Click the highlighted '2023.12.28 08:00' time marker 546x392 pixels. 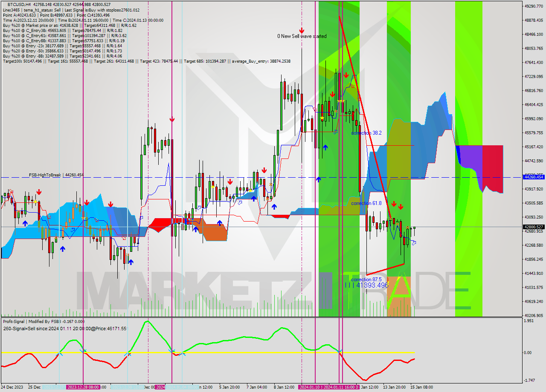coord(84,387)
